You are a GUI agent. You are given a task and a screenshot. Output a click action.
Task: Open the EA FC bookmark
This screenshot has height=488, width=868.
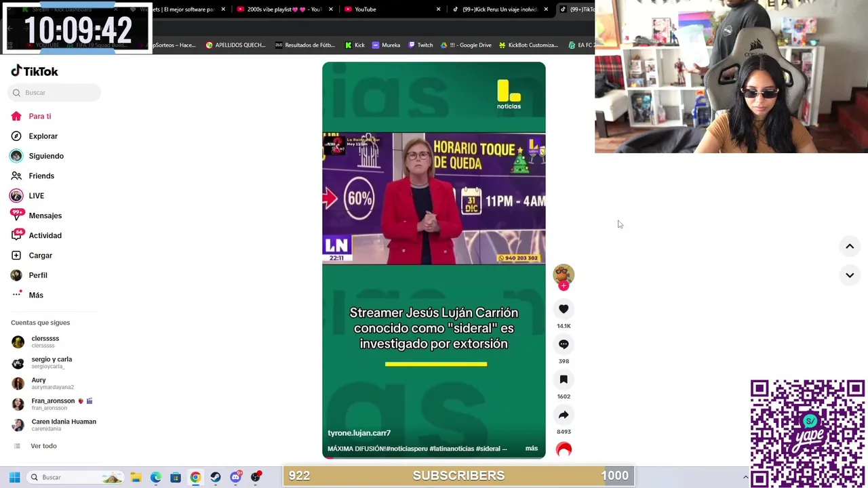coord(581,45)
